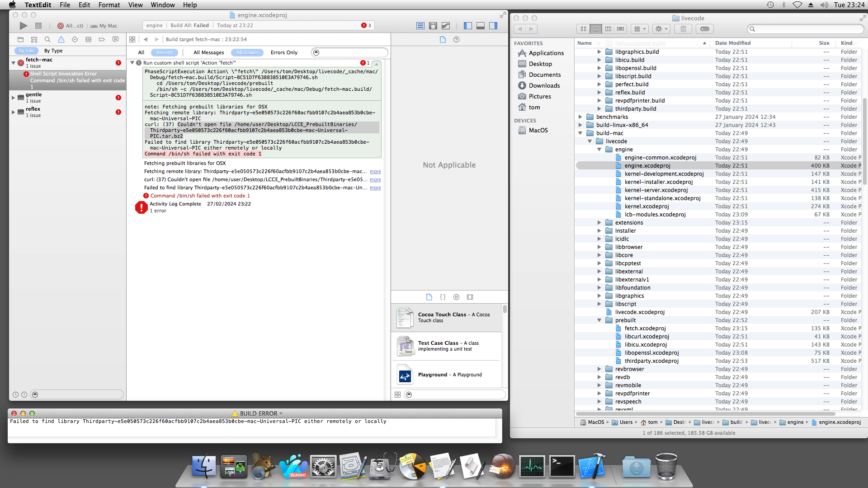868x488 pixels.
Task: Click the Finder search field
Action: 805,29
